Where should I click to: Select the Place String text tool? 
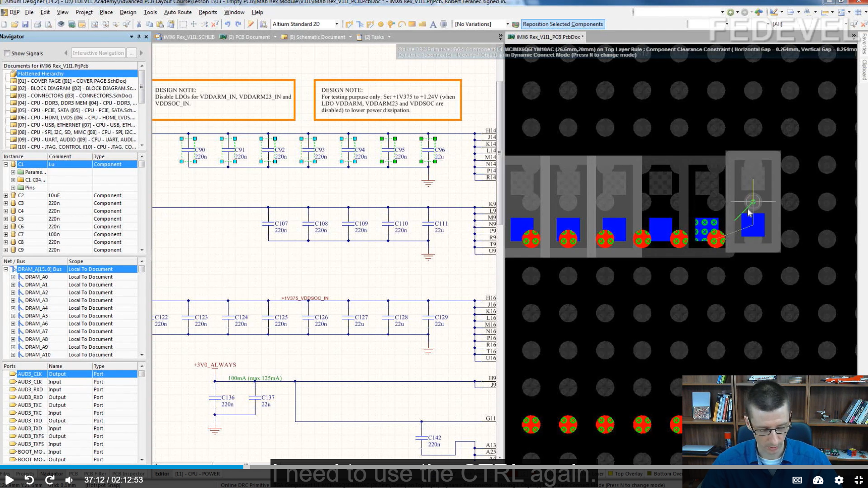[x=433, y=24]
